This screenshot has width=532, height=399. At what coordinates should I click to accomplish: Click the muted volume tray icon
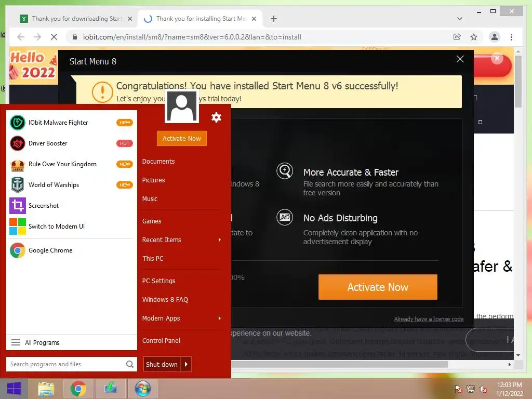tap(483, 389)
